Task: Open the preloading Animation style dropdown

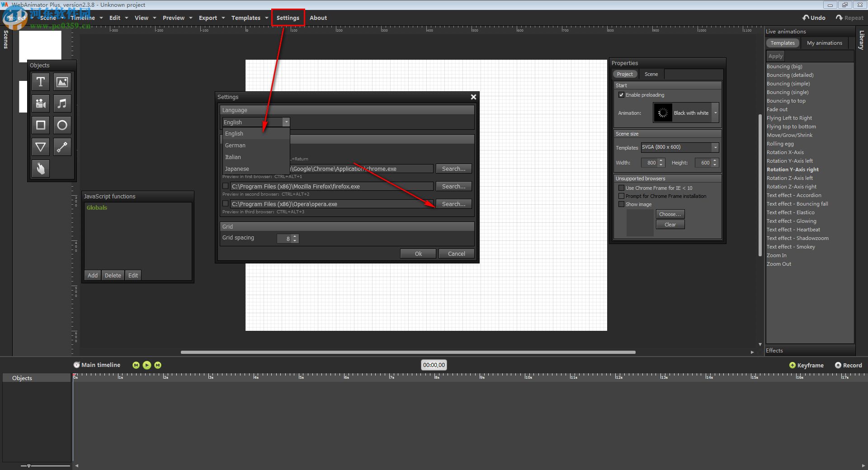Action: [x=715, y=113]
